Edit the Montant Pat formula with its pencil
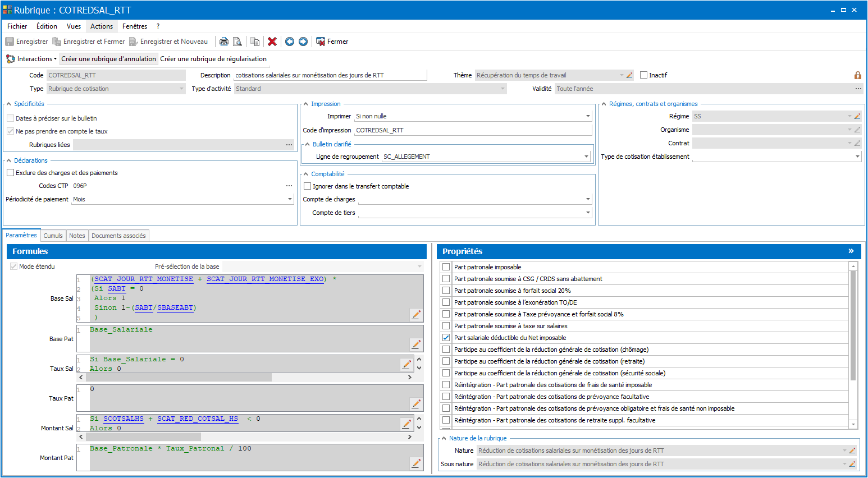 point(416,463)
